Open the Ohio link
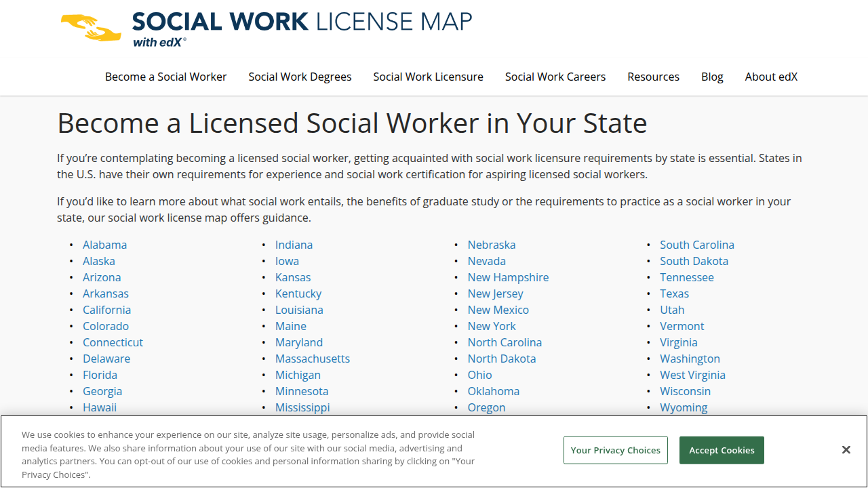 pyautogui.click(x=480, y=375)
